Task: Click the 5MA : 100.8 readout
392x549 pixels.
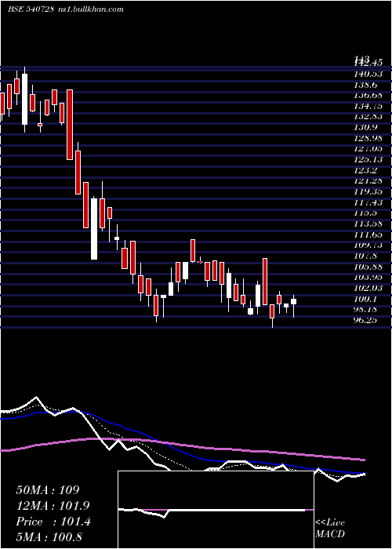Action: tap(49, 536)
